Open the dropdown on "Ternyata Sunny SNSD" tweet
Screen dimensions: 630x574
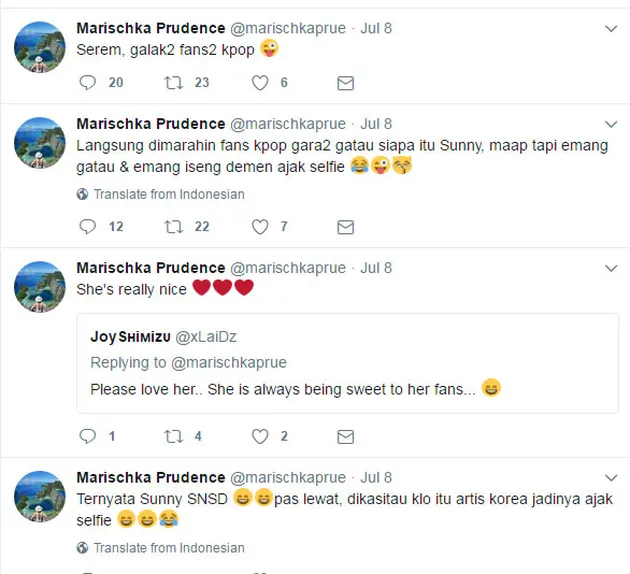point(611,478)
